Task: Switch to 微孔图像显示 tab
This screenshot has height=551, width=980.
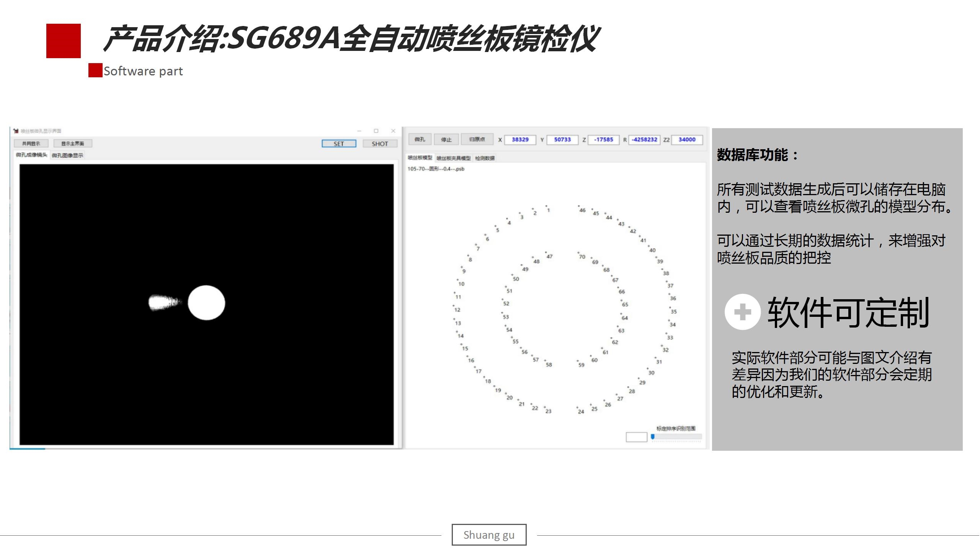Action: coord(67,155)
